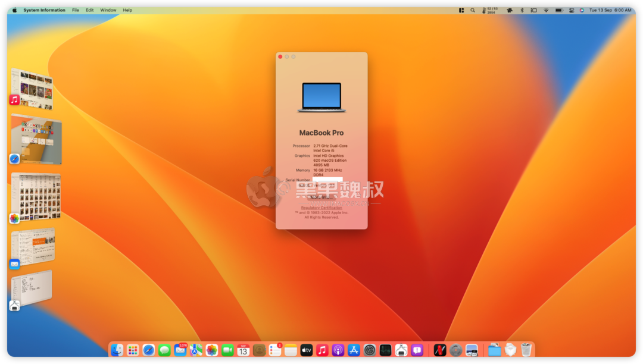Click temperature monitor in menu bar
The width and height of the screenshot is (643, 364).
coord(489,10)
